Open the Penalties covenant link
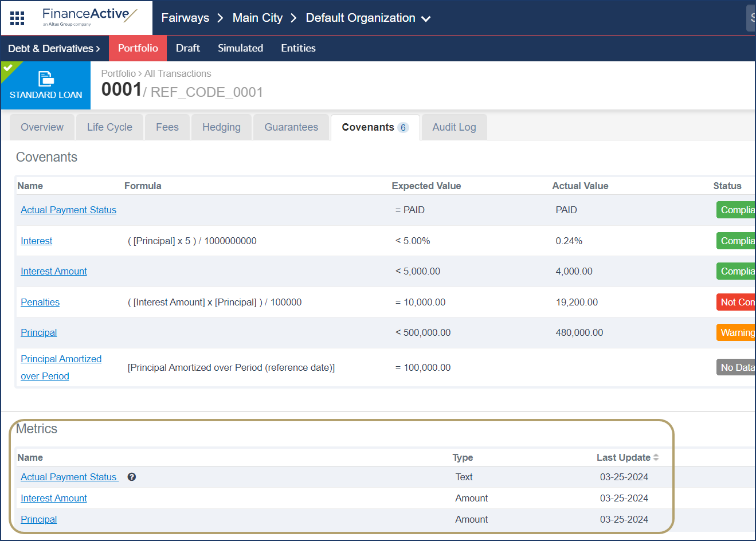 pos(40,302)
